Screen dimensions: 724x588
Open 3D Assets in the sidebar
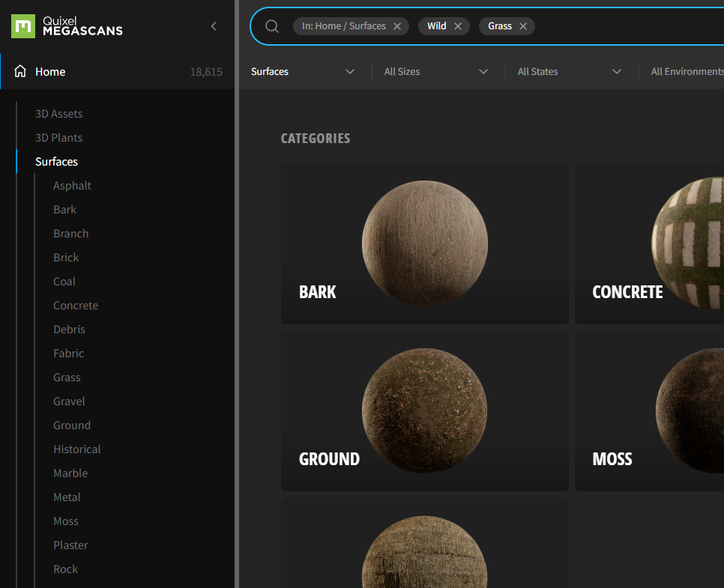coord(58,114)
